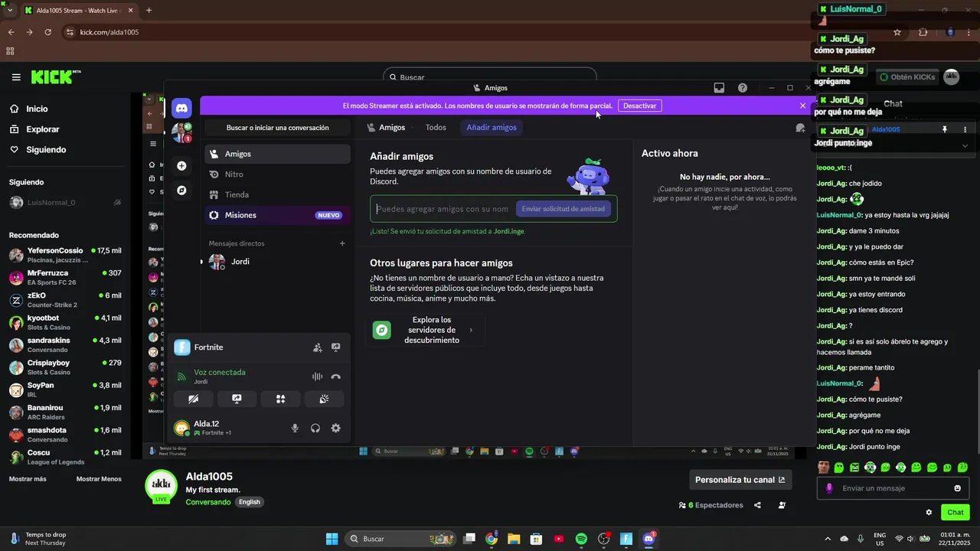Viewport: 980px width, 551px height.
Task: Click Mostrar Menos under recommended
Action: coord(99,479)
